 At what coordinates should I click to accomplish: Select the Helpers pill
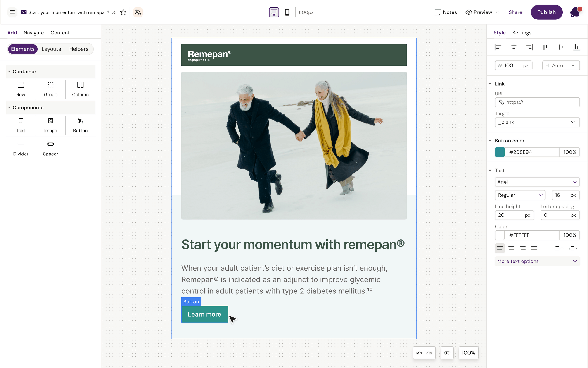coord(79,49)
